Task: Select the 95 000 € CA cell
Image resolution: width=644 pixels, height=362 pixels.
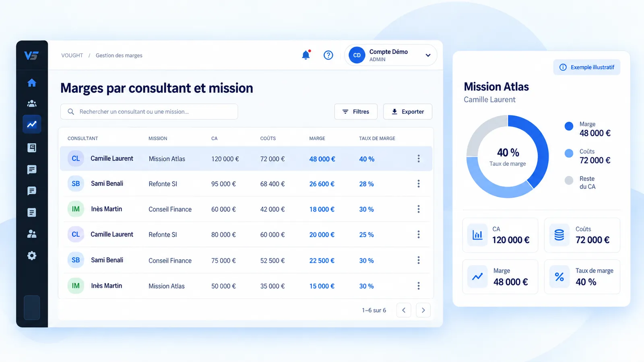Action: coord(223,184)
